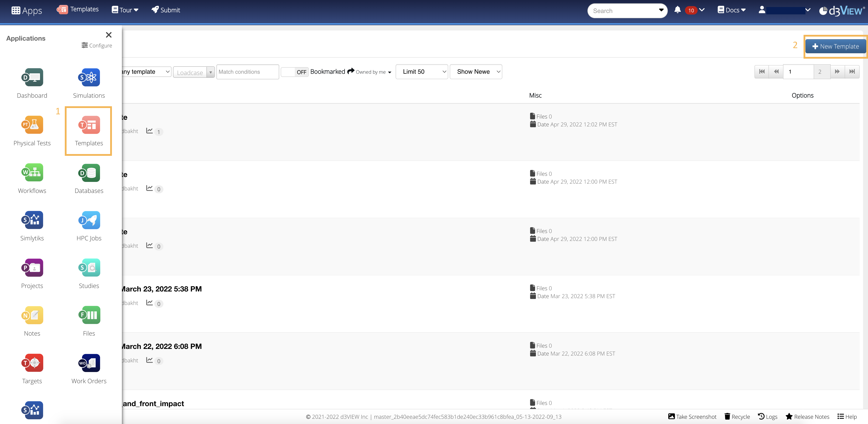
Task: Open the Docs dropdown menu
Action: click(732, 10)
